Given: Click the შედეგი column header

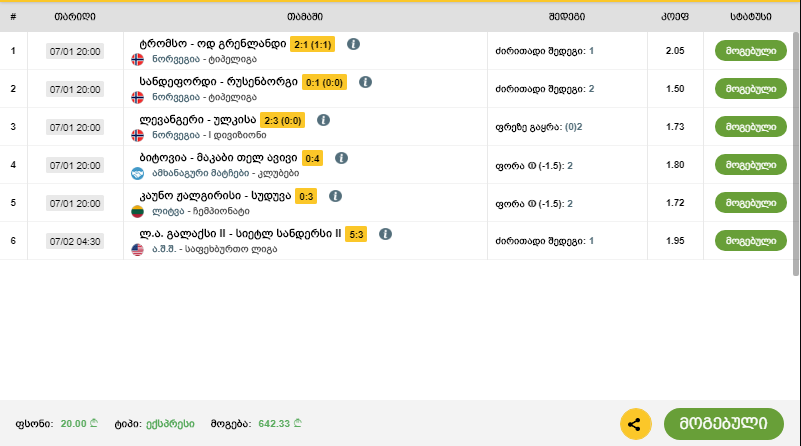Looking at the screenshot, I should click(x=567, y=16).
